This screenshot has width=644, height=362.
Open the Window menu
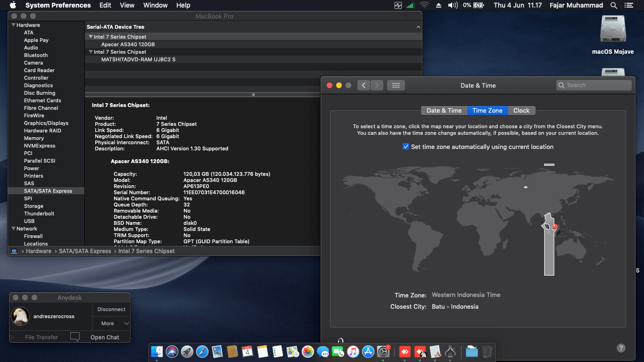(x=155, y=6)
